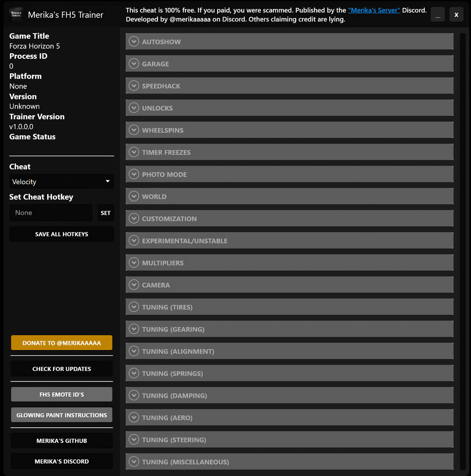This screenshot has width=471, height=476.
Task: Open MERIKA'S DISCORD
Action: (x=61, y=461)
